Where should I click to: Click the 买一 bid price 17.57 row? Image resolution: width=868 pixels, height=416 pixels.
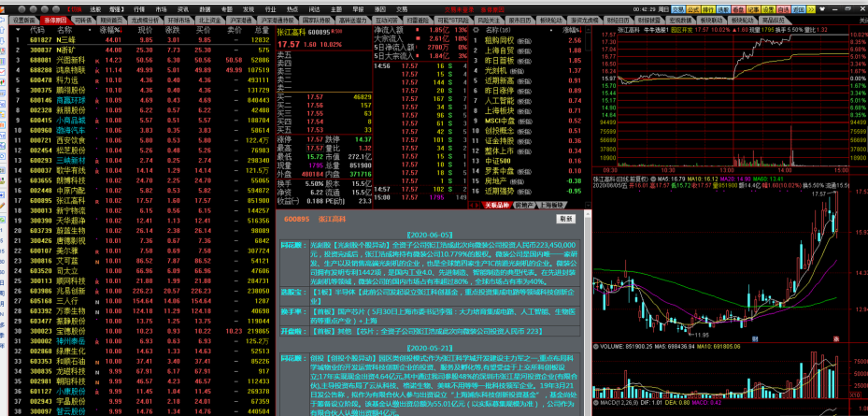pyautogui.click(x=324, y=96)
